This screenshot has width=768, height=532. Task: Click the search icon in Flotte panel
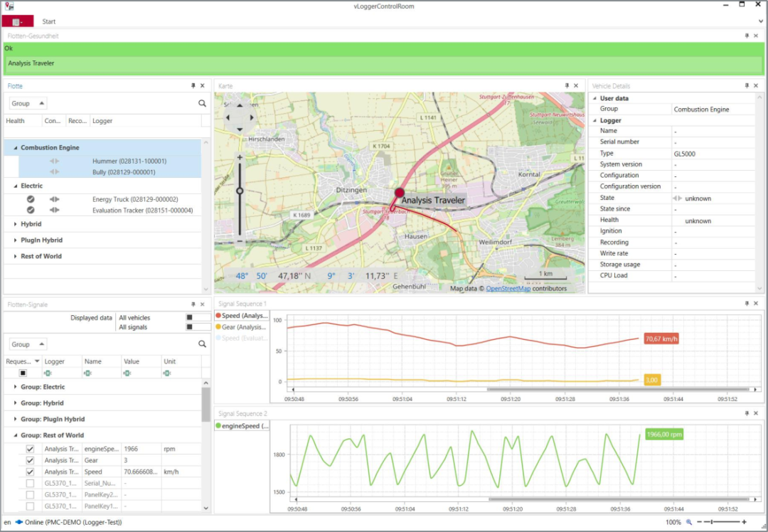(x=202, y=103)
